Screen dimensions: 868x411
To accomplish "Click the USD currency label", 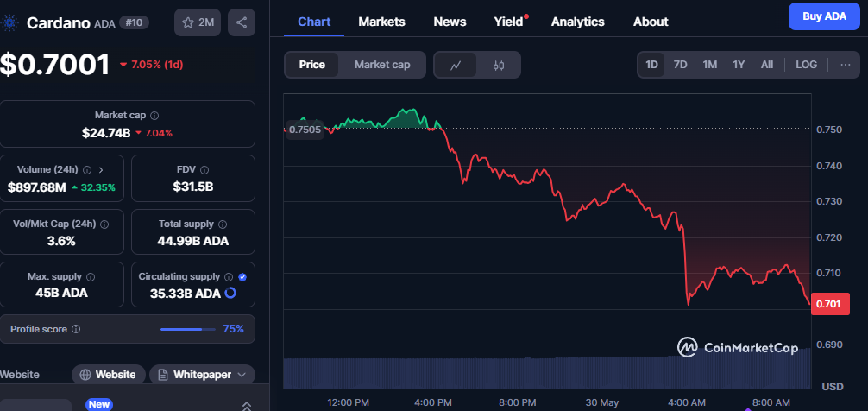I will coord(832,386).
